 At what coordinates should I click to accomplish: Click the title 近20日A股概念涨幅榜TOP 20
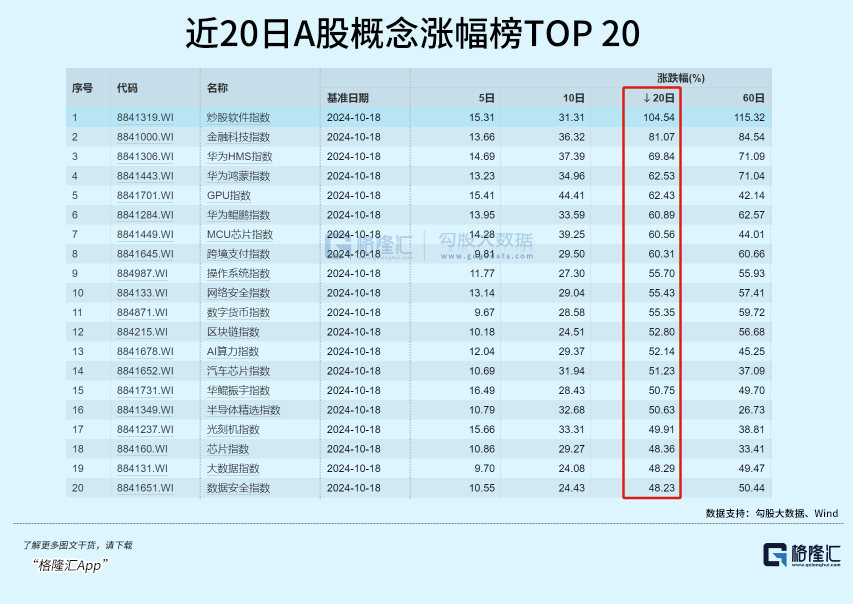[x=413, y=33]
